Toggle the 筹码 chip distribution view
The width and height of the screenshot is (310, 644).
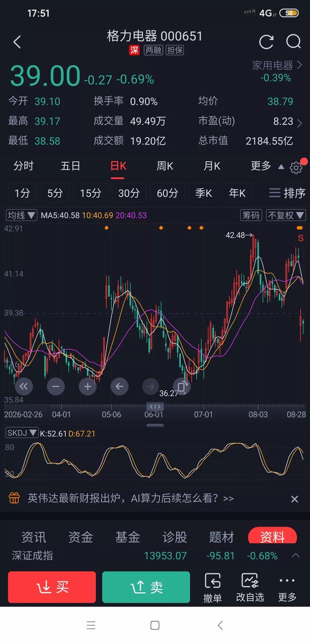tap(251, 215)
